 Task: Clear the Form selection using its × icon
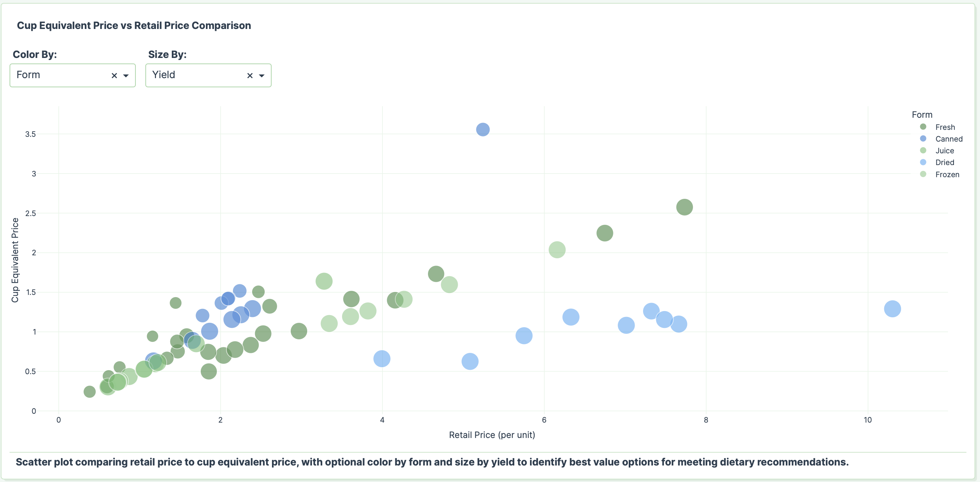115,75
